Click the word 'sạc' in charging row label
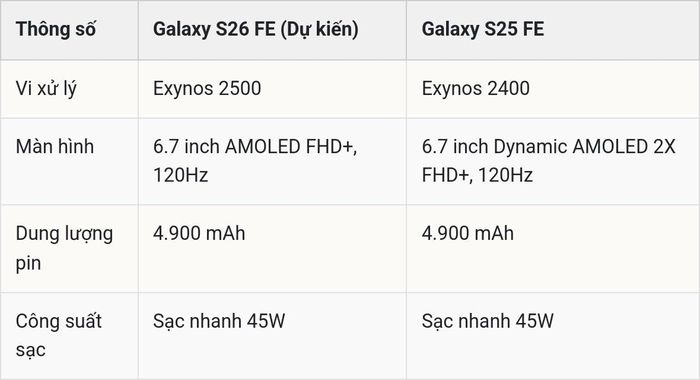Screen dimensions: 700x380 30,350
